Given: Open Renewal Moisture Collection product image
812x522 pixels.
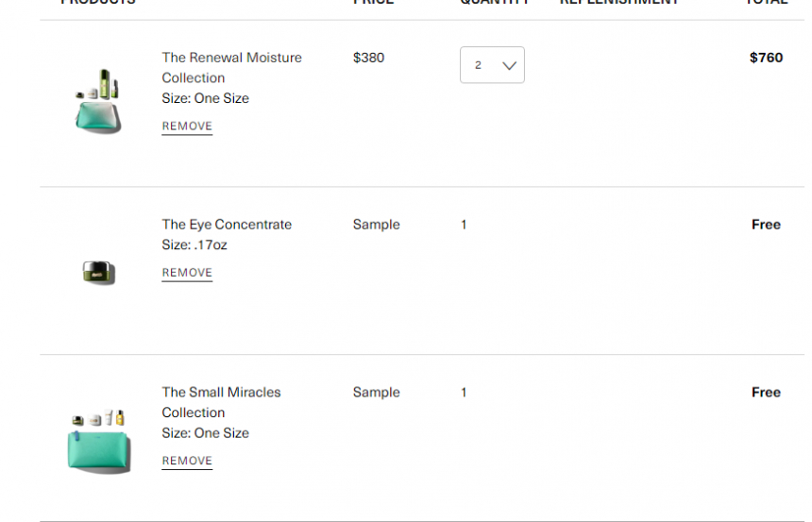Looking at the screenshot, I should coord(98,102).
